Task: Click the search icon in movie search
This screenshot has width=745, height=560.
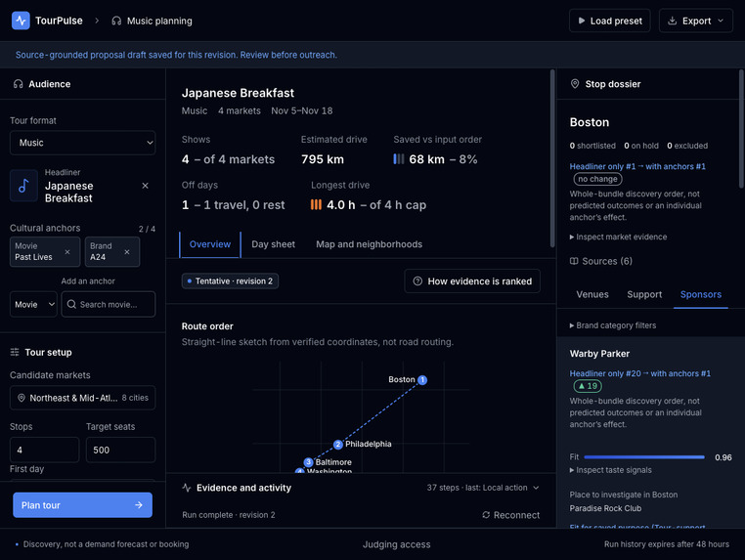Action: pyautogui.click(x=71, y=304)
